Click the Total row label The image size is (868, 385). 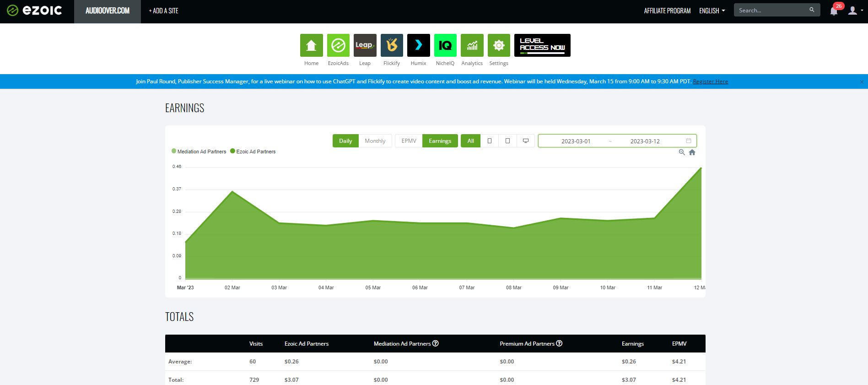coord(176,380)
